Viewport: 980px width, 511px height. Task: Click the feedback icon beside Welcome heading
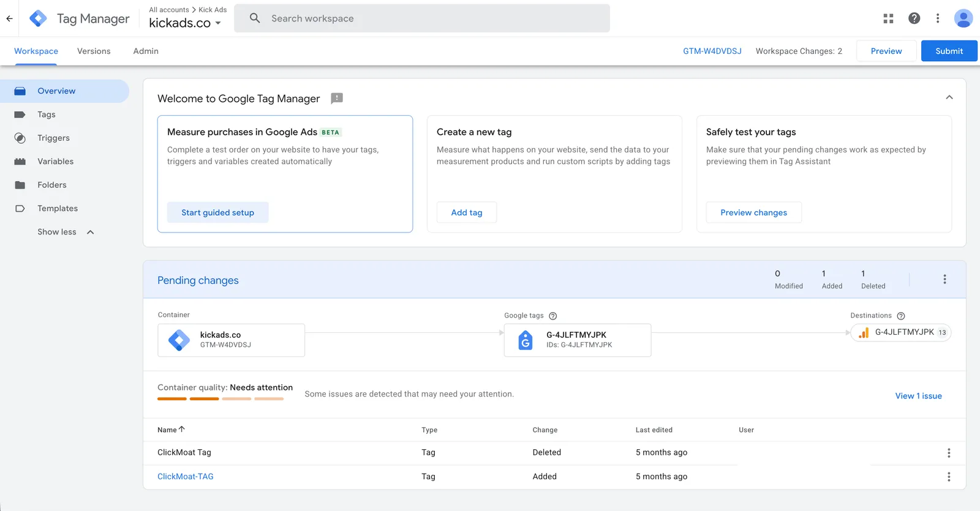(x=337, y=99)
